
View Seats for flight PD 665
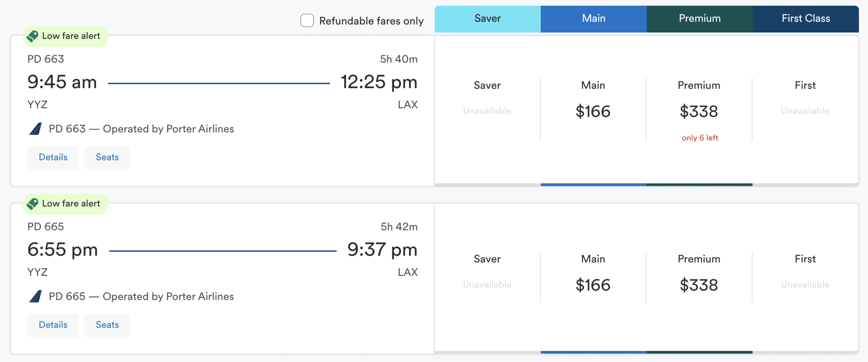coord(107,325)
